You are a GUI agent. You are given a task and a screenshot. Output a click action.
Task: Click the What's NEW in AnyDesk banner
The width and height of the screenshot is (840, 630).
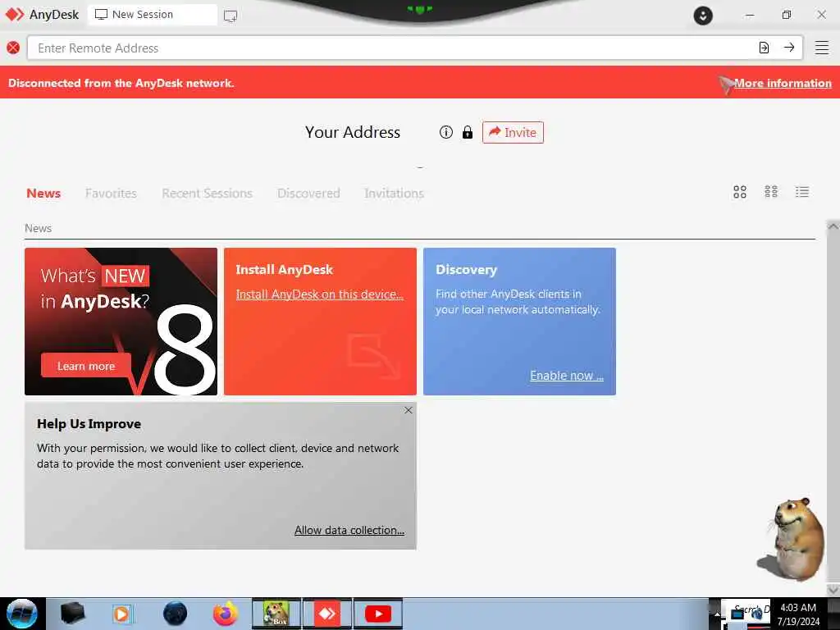click(x=121, y=322)
